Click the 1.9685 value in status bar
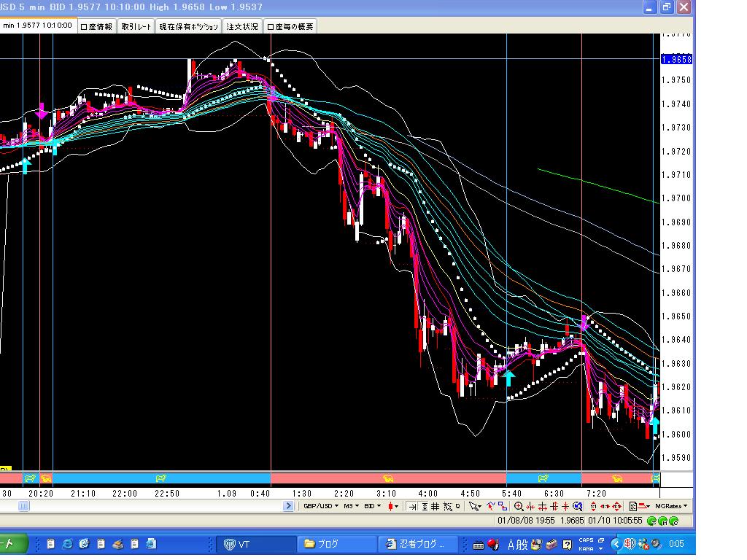This screenshot has width=747, height=560. click(x=572, y=521)
